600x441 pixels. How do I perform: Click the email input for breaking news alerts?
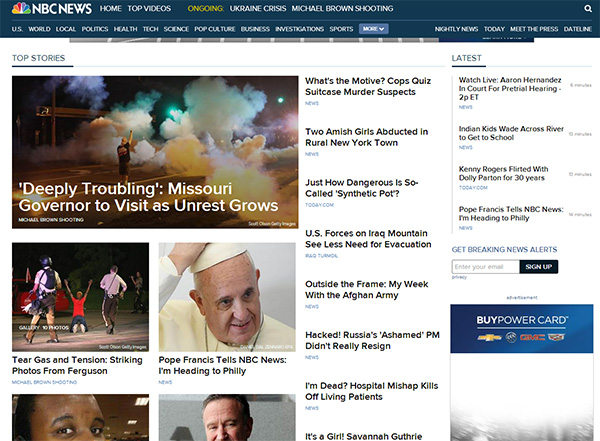[x=485, y=267]
